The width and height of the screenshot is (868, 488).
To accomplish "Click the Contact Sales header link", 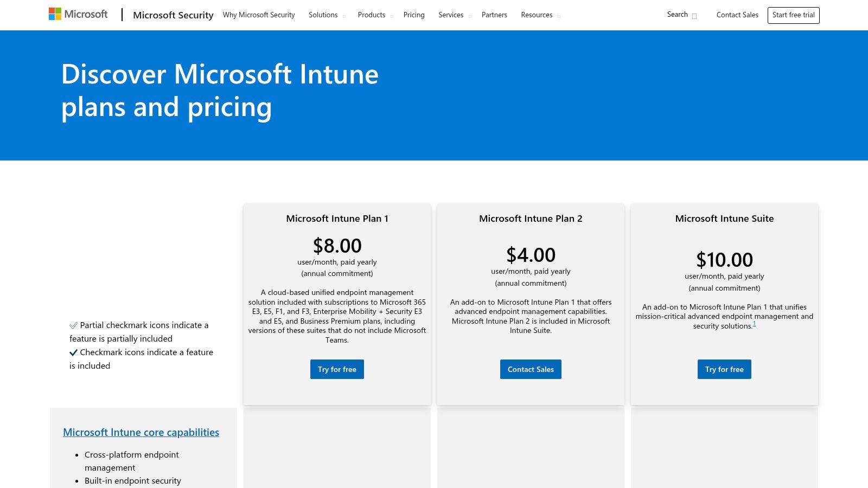I will (737, 15).
